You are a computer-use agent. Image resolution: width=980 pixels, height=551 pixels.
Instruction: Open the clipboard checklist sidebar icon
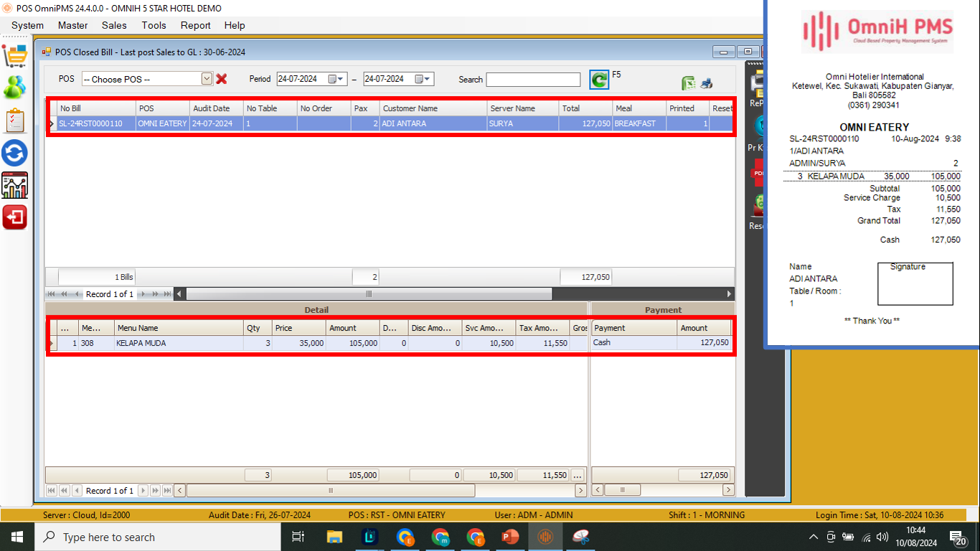click(14, 121)
